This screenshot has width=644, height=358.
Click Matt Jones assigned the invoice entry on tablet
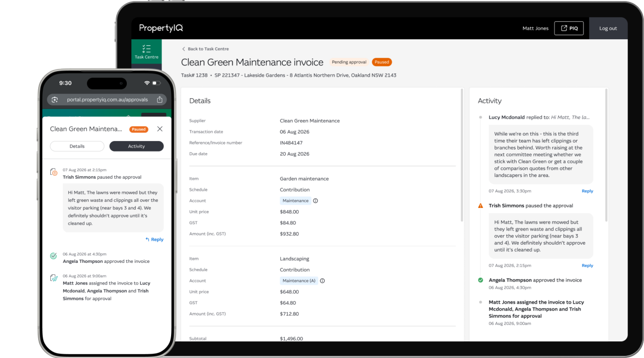click(536, 309)
